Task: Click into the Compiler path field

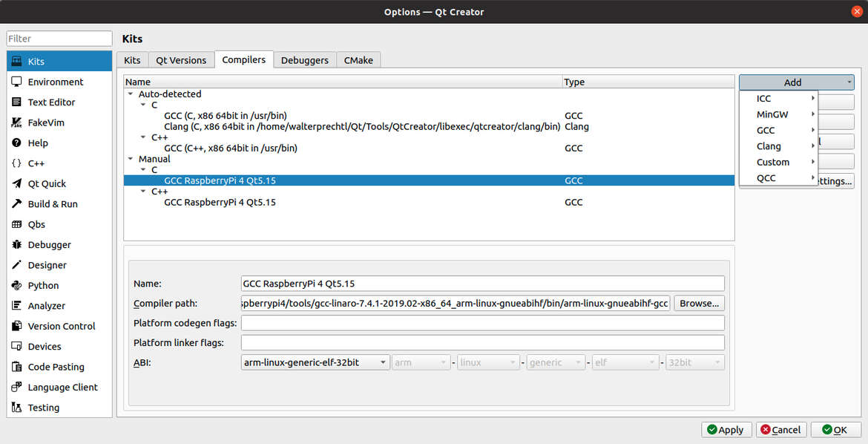Action: (456, 303)
